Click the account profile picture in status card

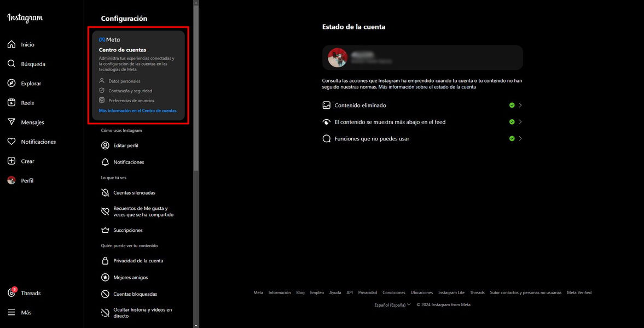point(338,57)
